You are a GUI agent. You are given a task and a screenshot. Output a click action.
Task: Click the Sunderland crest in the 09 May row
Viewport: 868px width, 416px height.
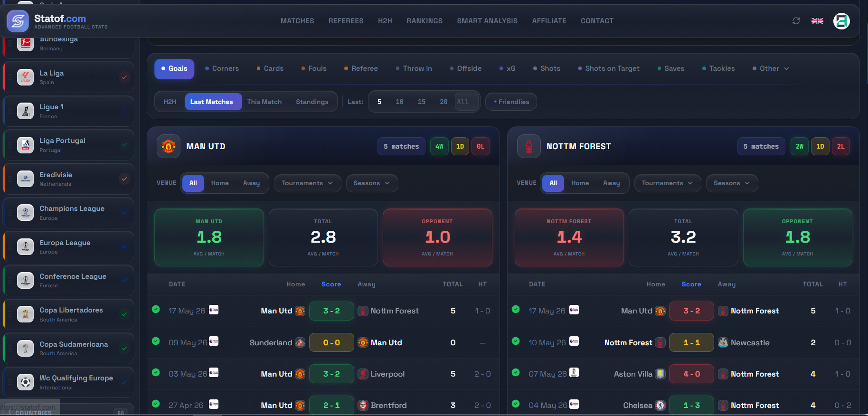point(300,342)
